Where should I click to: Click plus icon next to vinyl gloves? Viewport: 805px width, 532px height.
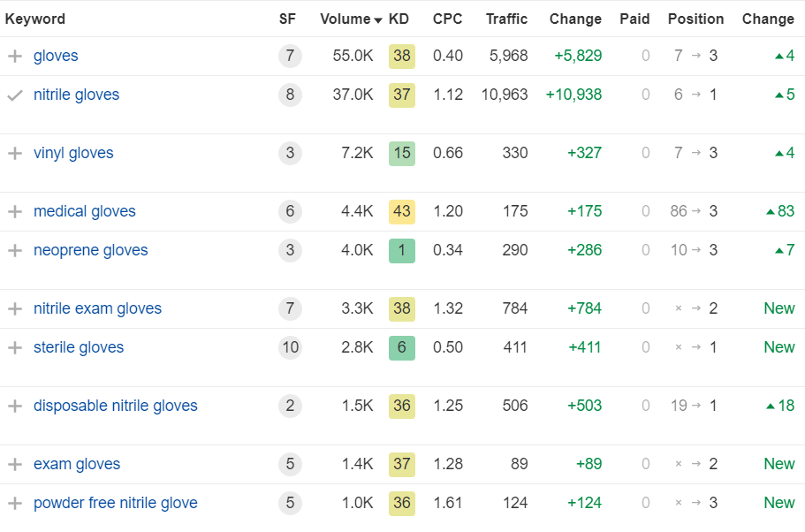point(14,154)
